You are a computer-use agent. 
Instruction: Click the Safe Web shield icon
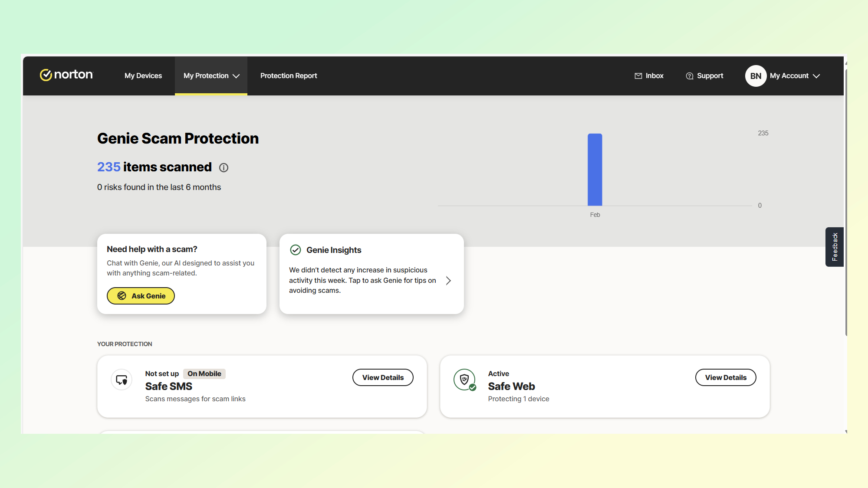pyautogui.click(x=465, y=380)
